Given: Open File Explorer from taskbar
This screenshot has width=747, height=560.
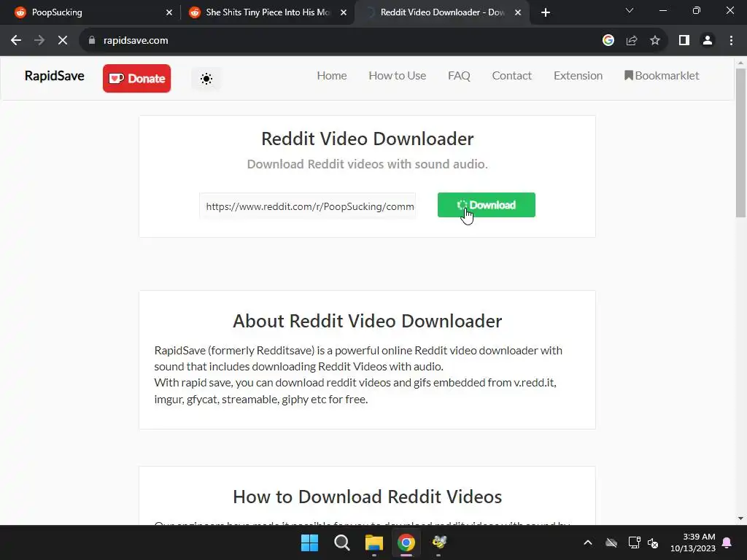Looking at the screenshot, I should pyautogui.click(x=374, y=542).
